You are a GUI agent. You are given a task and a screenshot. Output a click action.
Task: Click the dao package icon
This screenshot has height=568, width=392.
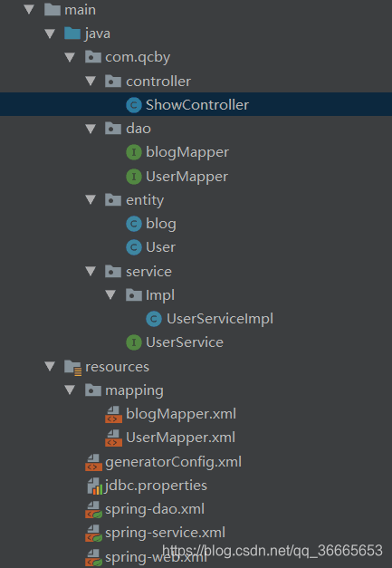113,129
